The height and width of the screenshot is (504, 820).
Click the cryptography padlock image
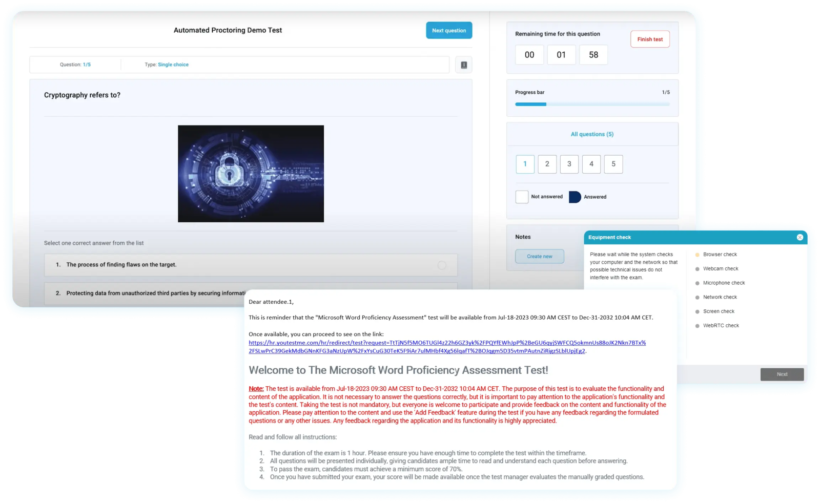coord(251,174)
